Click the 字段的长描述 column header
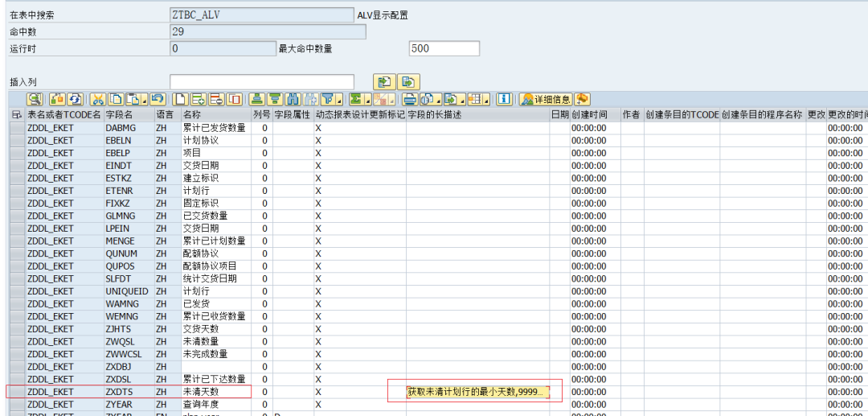 tap(477, 115)
